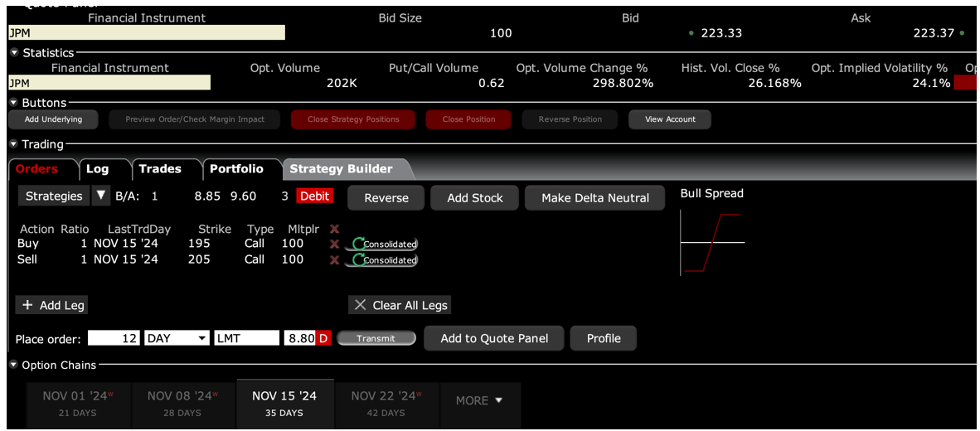The image size is (980, 431).
Task: Click Hist. Vol. Close value 26.168%
Action: [x=774, y=82]
